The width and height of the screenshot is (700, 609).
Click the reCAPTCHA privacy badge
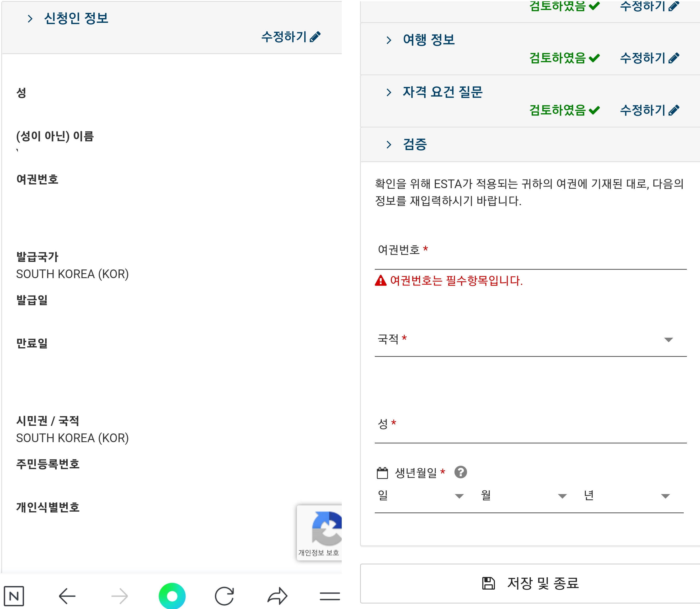click(319, 533)
